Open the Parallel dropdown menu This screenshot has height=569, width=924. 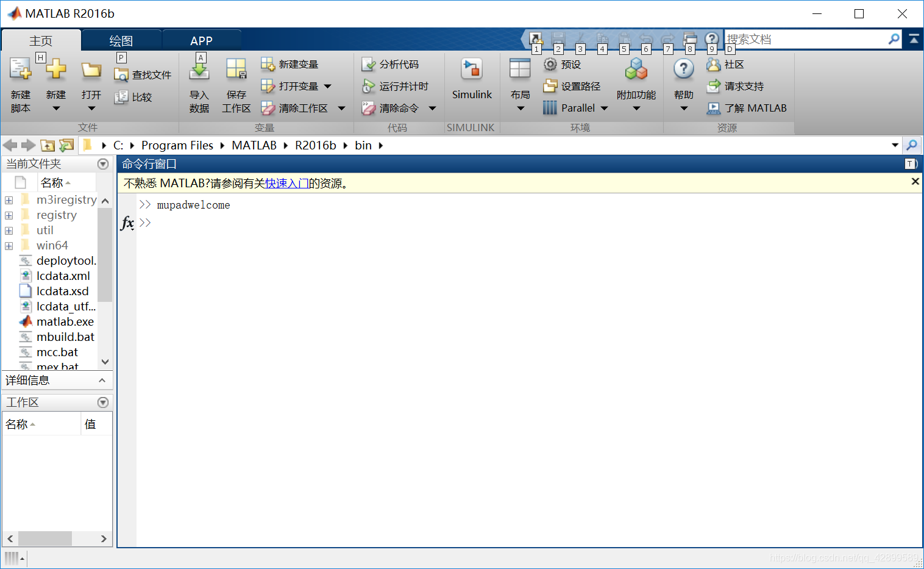point(604,109)
